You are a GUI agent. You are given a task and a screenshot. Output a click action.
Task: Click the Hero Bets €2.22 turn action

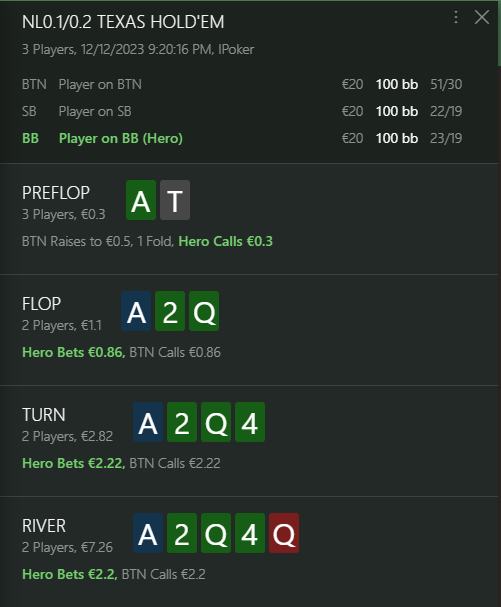pos(74,463)
